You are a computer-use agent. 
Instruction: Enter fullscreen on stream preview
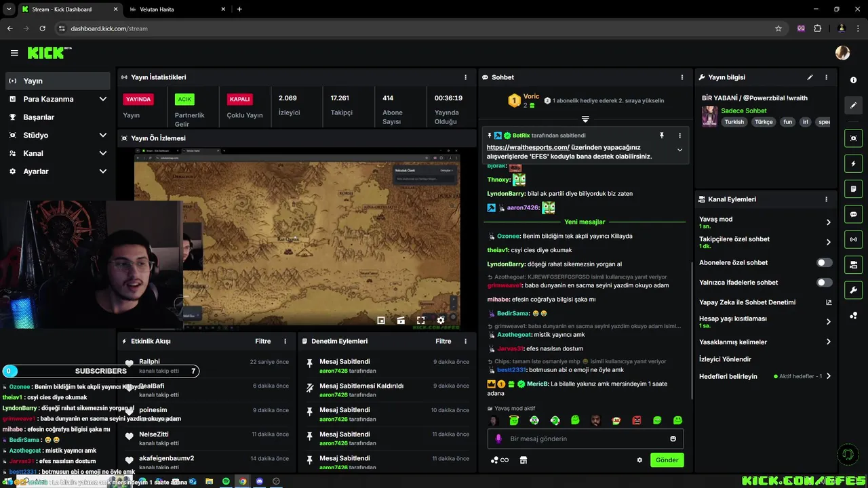click(x=420, y=320)
